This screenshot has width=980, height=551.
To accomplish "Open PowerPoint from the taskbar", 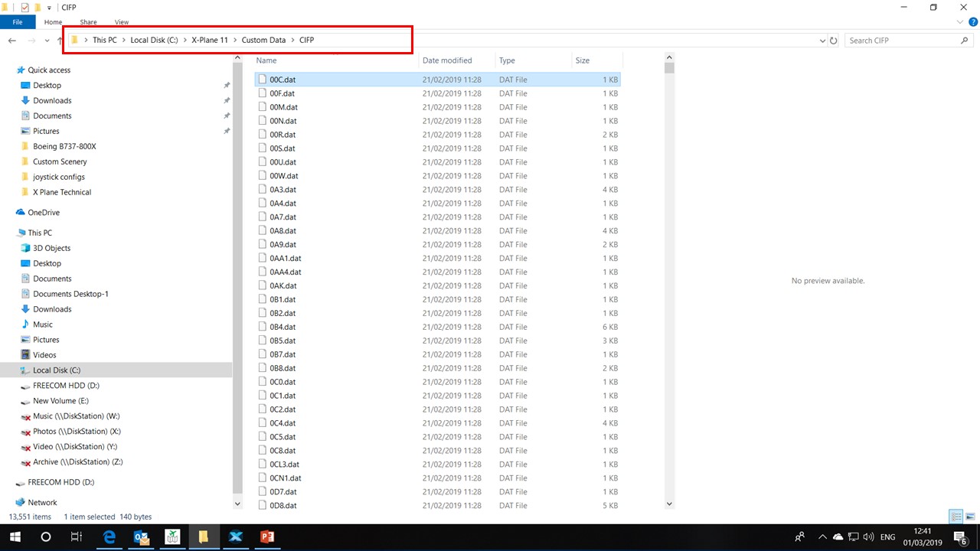I will 267,537.
